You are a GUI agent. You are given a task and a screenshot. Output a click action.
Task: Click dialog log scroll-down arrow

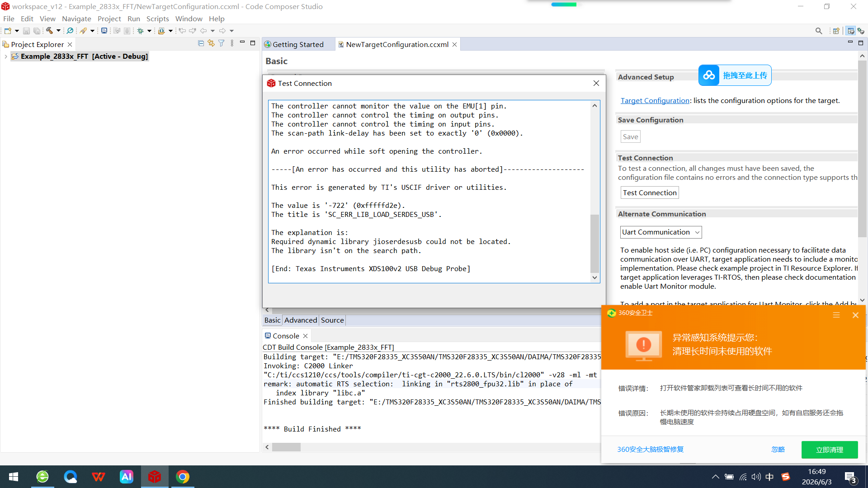tap(594, 277)
